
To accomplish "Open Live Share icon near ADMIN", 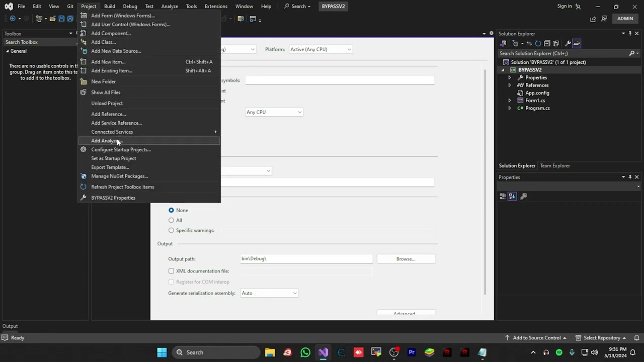I will (x=593, y=19).
